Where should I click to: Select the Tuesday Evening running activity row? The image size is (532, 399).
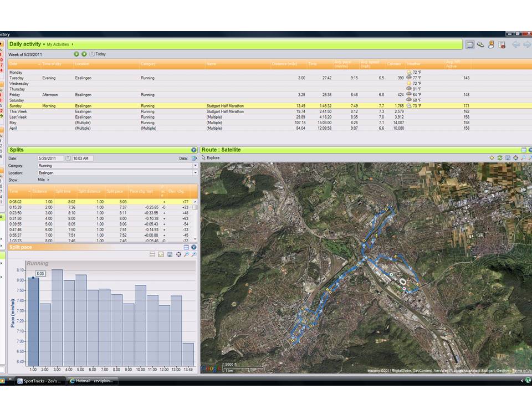[270, 78]
